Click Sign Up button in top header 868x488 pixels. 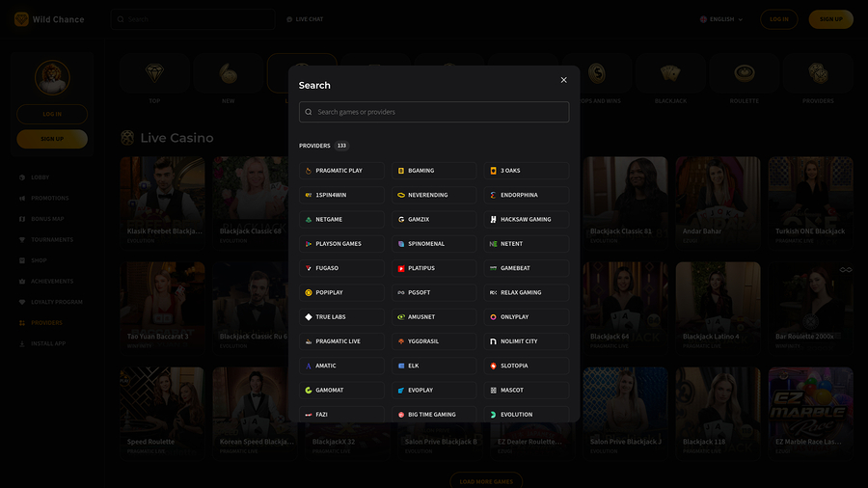point(831,19)
